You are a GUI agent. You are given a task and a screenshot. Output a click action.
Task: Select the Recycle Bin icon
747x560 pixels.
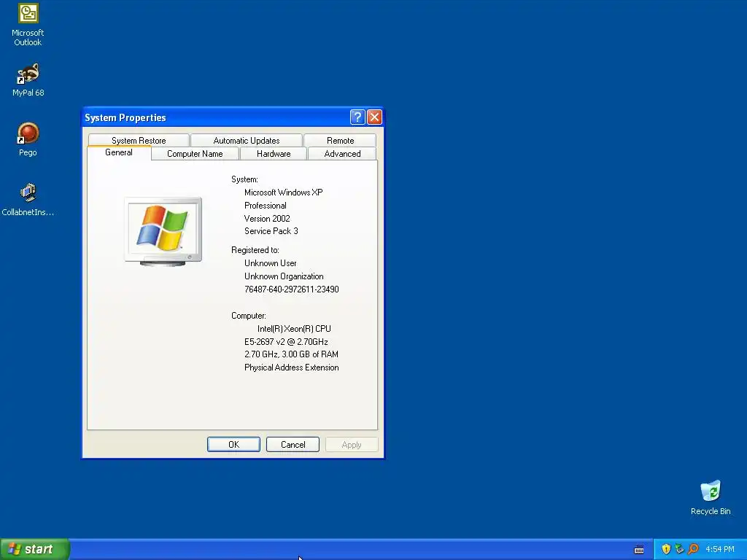click(x=711, y=497)
